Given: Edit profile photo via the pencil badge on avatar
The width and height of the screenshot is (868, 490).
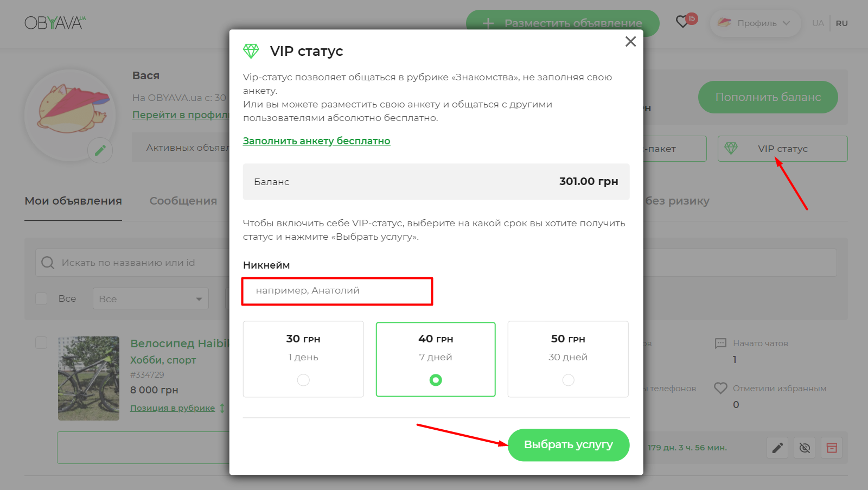Looking at the screenshot, I should tap(100, 150).
